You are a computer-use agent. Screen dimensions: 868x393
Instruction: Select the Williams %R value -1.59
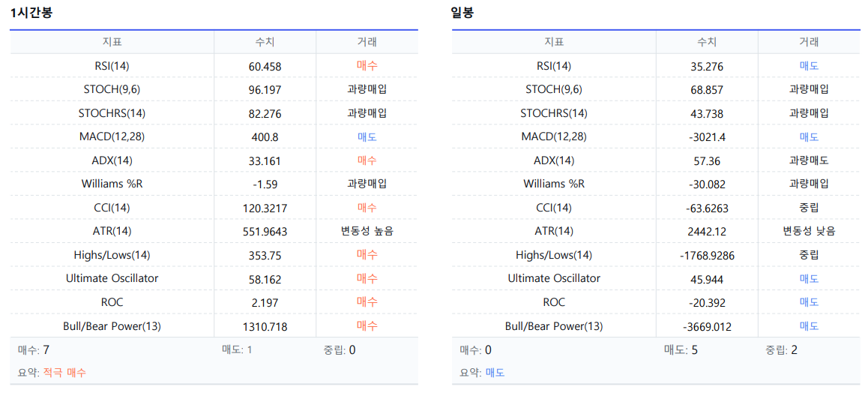coord(265,185)
